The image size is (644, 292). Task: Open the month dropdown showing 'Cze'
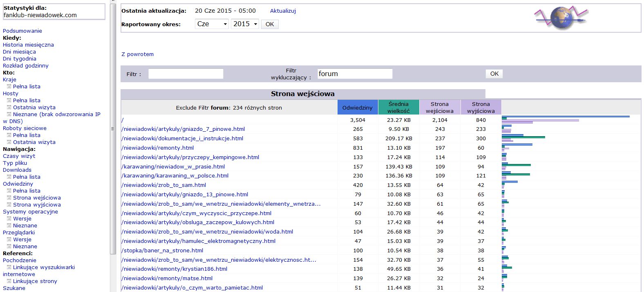pos(212,24)
